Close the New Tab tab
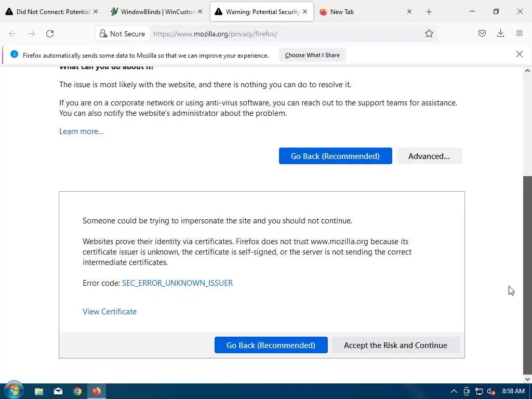Screen dimensions: 532x399 pos(409,11)
